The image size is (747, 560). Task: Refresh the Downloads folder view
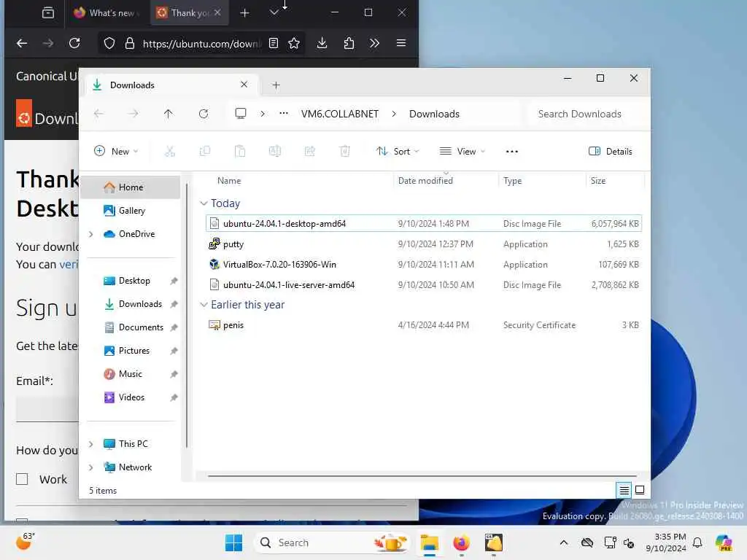coord(204,114)
